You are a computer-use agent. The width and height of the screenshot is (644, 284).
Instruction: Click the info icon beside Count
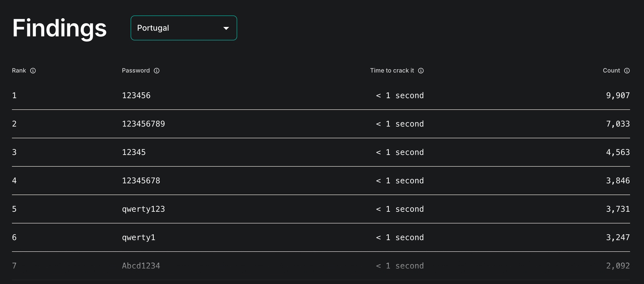tap(627, 70)
